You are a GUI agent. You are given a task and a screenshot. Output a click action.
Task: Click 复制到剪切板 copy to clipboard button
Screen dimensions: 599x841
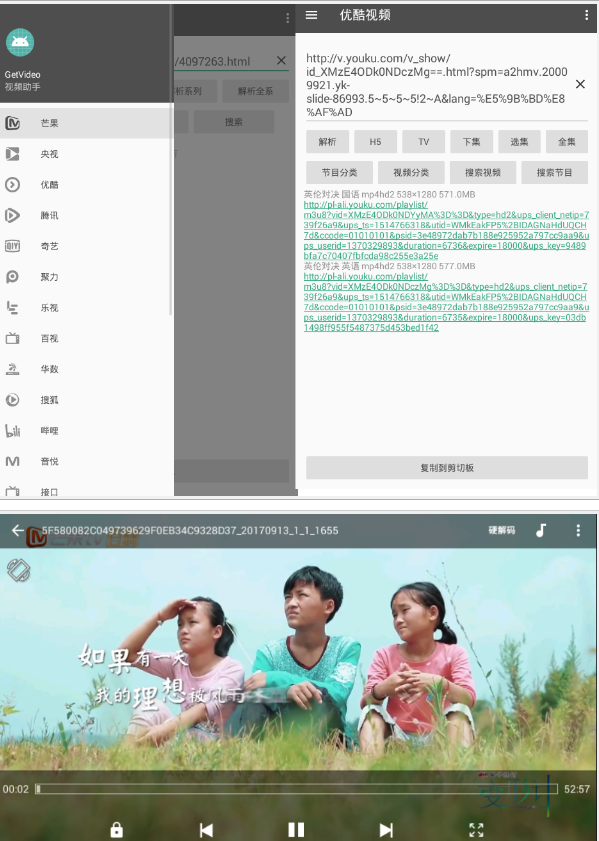point(447,468)
